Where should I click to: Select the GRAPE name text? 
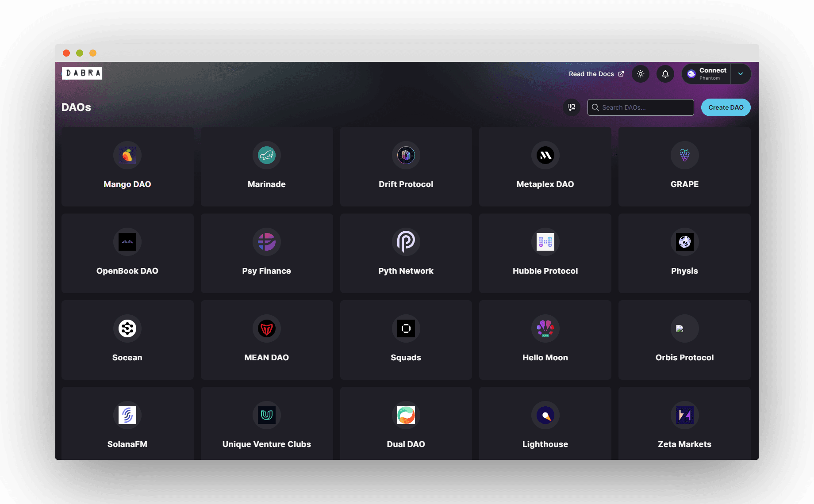click(x=685, y=184)
